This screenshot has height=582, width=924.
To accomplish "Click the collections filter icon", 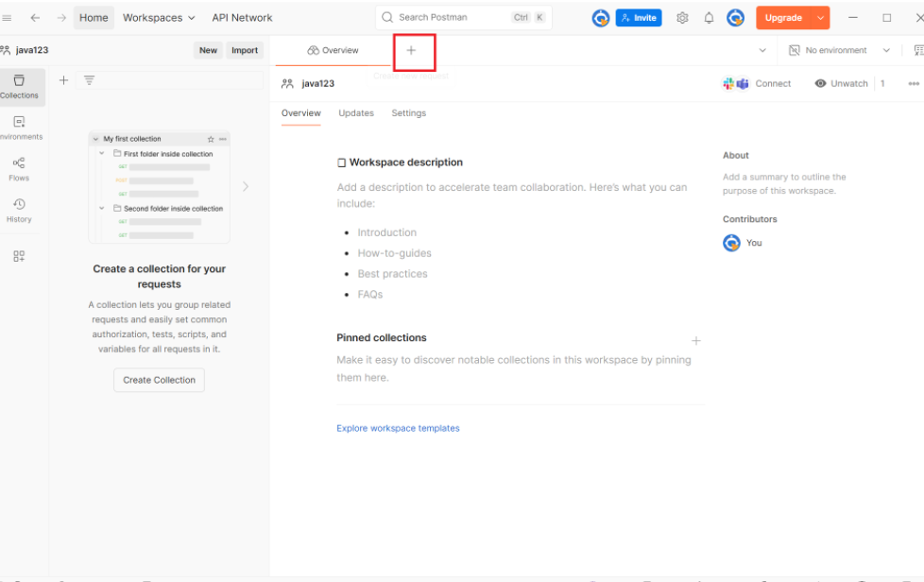I will click(89, 80).
